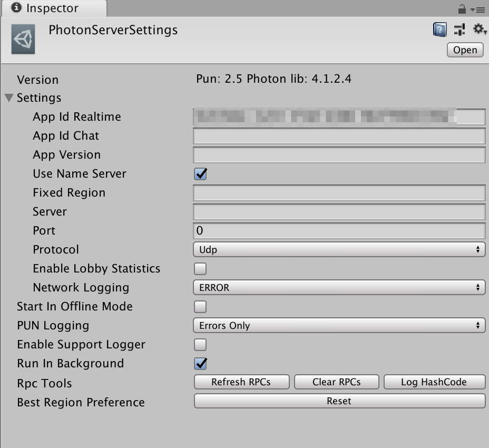Click the Start In Offline Mode label
489x448 pixels.
tap(75, 307)
